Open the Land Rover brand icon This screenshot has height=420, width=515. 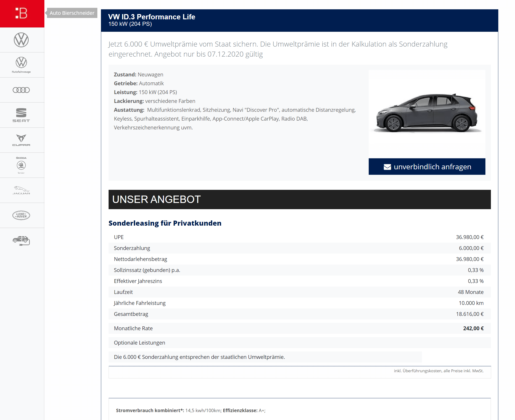(x=21, y=215)
